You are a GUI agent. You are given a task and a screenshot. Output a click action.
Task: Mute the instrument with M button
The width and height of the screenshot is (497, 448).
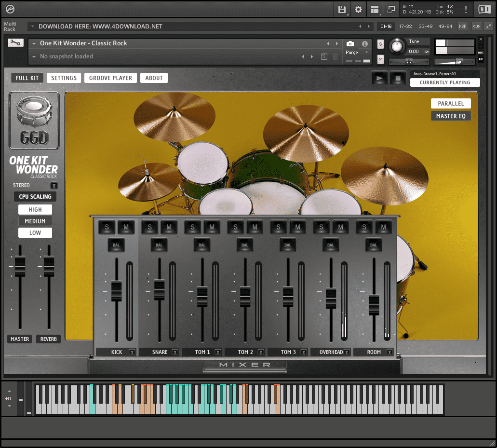click(x=380, y=59)
